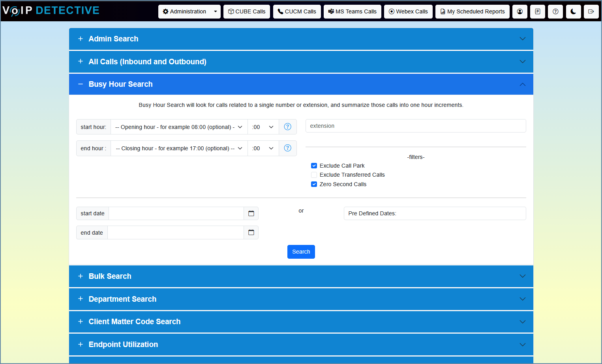This screenshot has width=602, height=364.
Task: Click the start hour help icon
Action: pyautogui.click(x=288, y=127)
